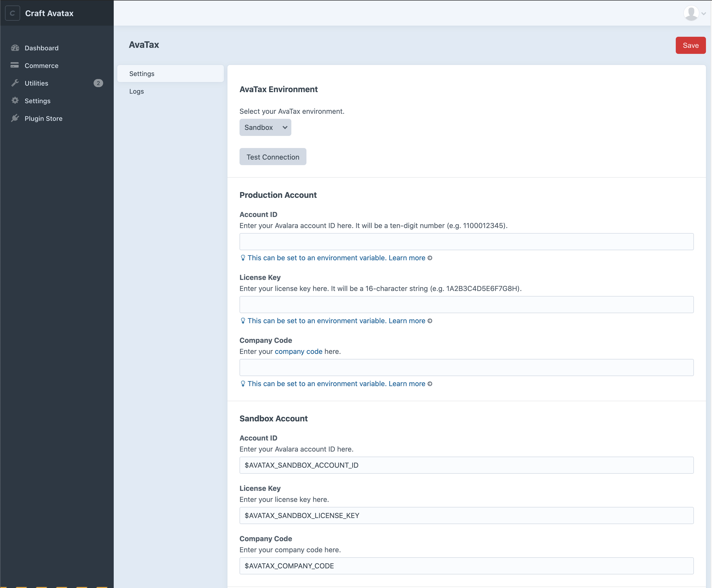Click the Dashboard gauge icon
This screenshot has width=712, height=588.
[15, 48]
